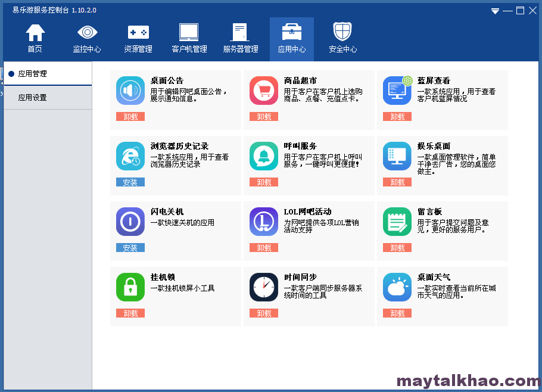Click the 留言板 title text
Viewport: 542px width, 392px height.
pyautogui.click(x=429, y=211)
